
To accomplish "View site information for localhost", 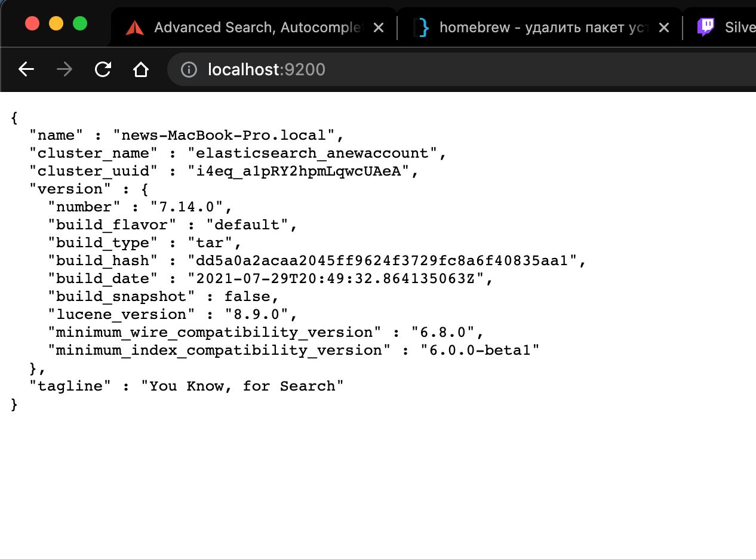I will tap(189, 70).
